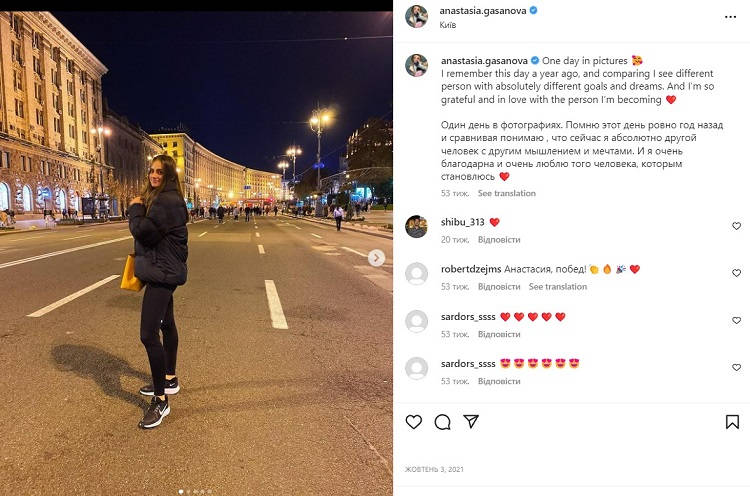Open the shibu_313 avatar

(x=417, y=226)
